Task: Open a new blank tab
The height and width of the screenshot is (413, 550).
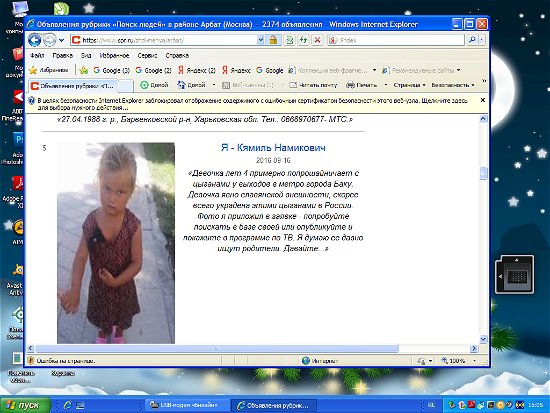Action: coord(126,86)
